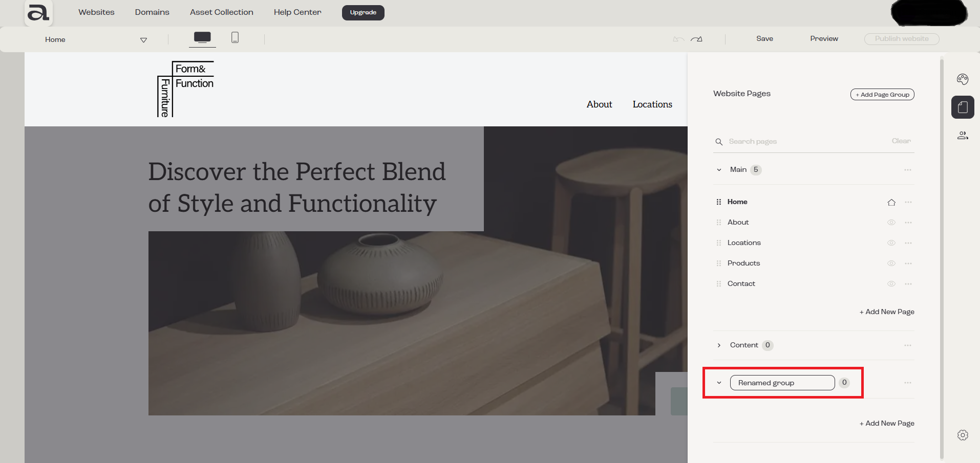Open the Help Center menu
980x463 pixels.
(x=297, y=12)
